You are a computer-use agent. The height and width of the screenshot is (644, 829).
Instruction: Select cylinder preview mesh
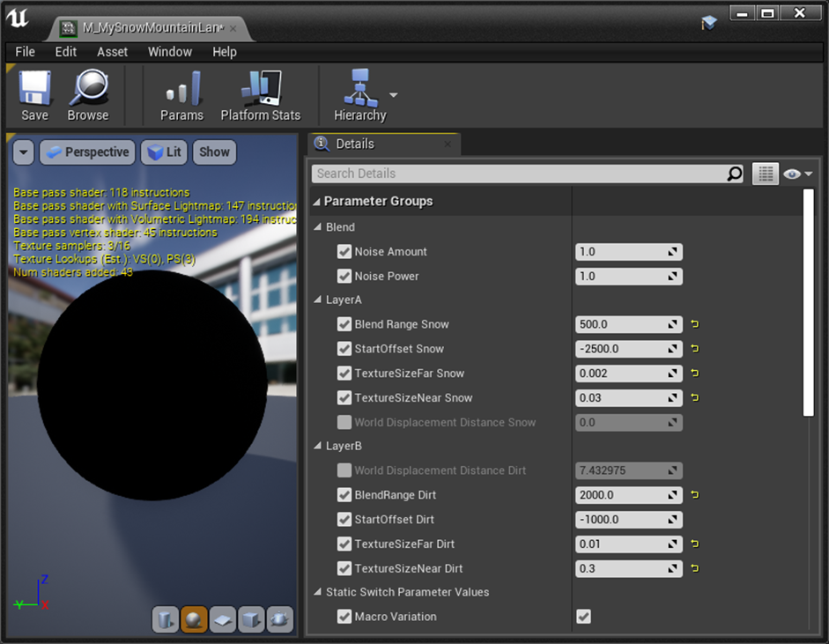166,619
